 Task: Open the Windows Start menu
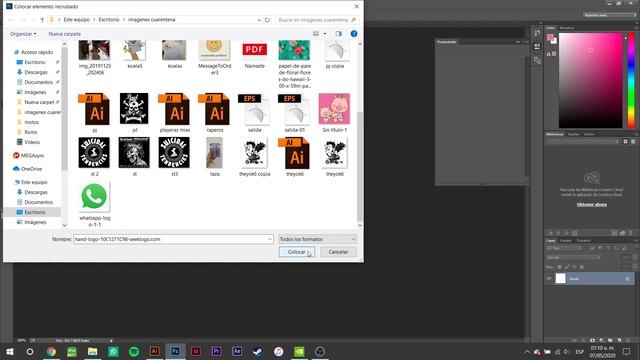point(10,351)
